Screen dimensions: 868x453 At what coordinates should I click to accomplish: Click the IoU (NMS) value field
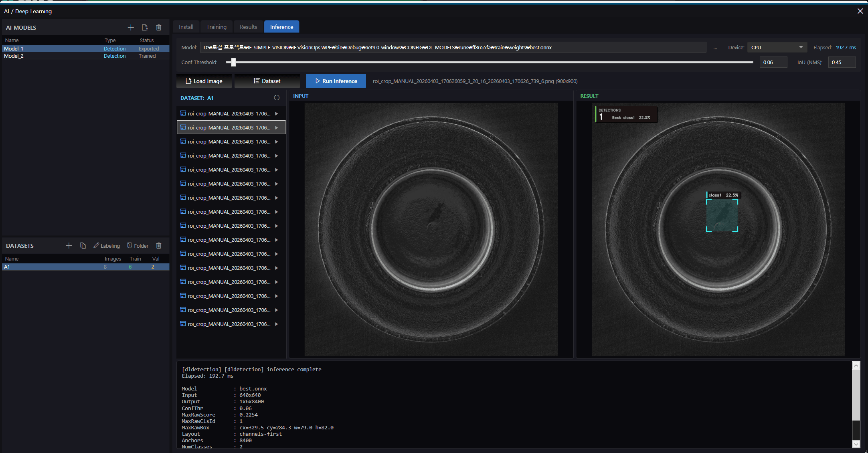[x=842, y=62]
